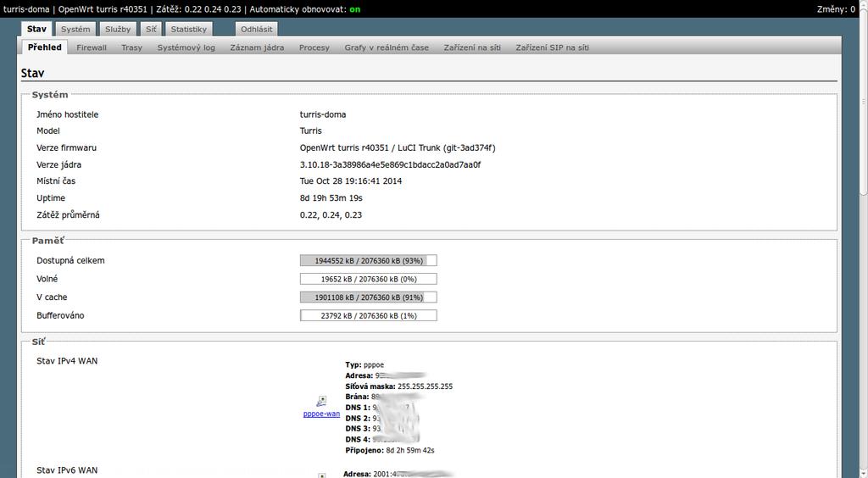868x478 pixels.
Task: Click the hostname value turris-doma
Action: (x=323, y=114)
